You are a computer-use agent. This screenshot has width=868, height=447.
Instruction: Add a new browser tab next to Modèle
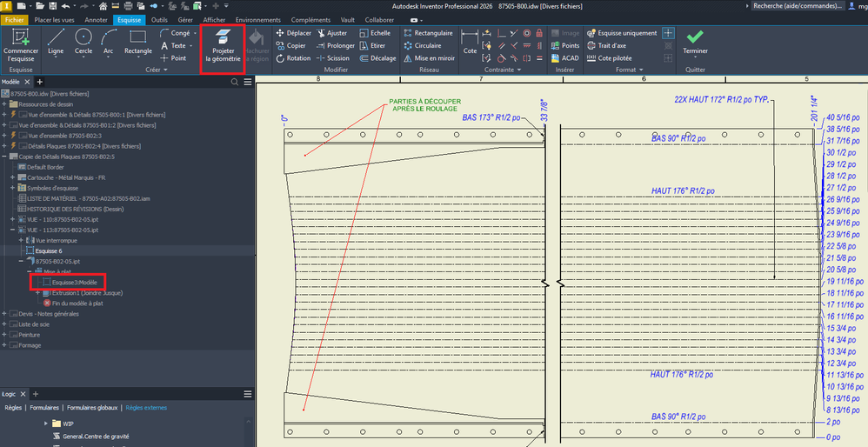39,82
